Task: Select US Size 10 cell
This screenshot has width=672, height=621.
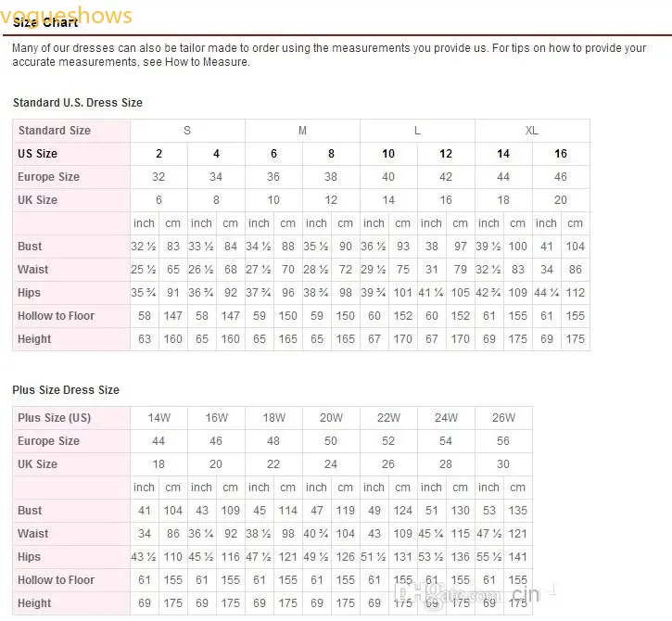Action: coord(388,154)
